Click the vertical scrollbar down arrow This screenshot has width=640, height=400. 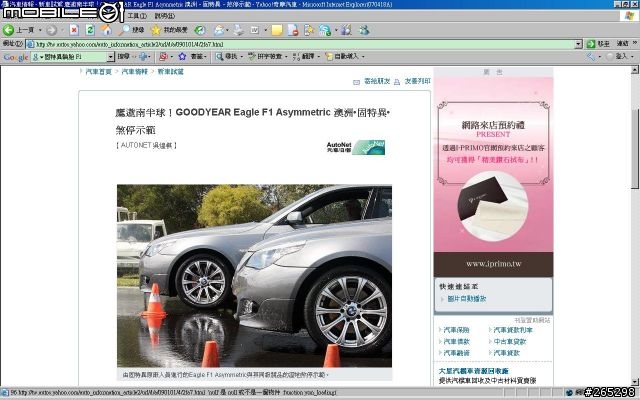coord(635,382)
